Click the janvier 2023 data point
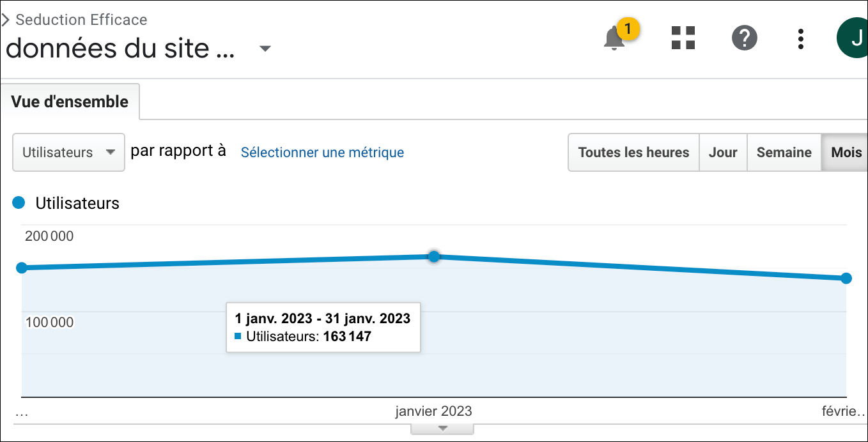The image size is (868, 442). tap(434, 256)
